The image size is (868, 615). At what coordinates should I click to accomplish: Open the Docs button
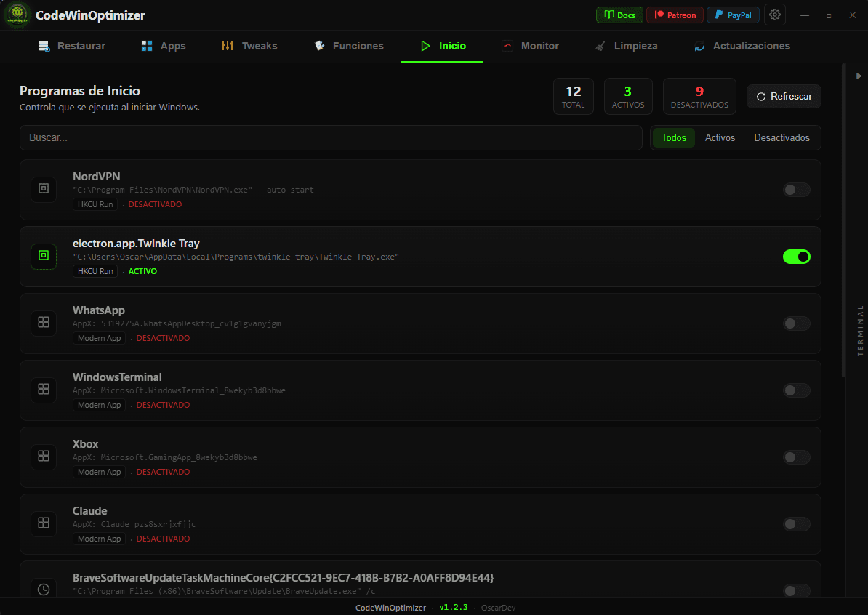point(619,15)
